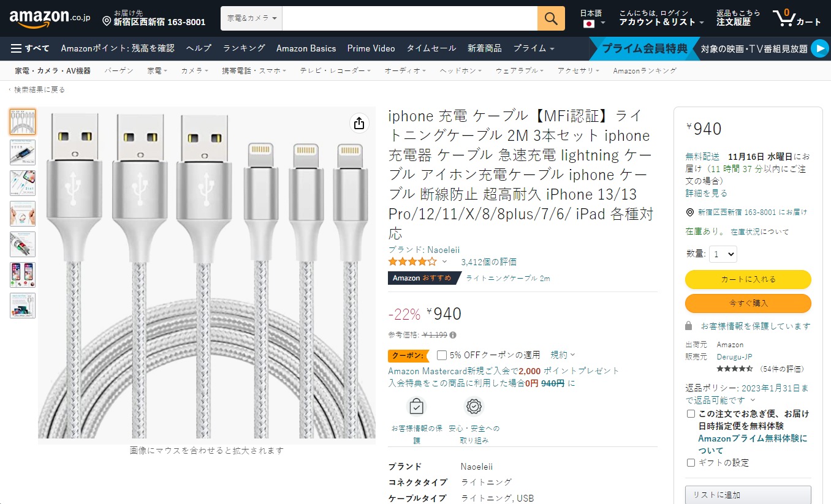Click the お客様情報の保護 shield icon
Screen dimensions: 831x504
click(x=416, y=406)
